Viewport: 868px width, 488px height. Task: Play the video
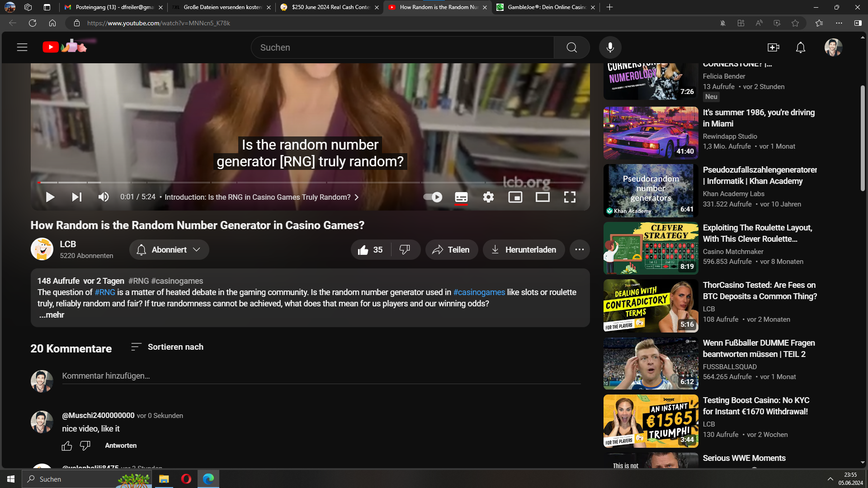[50, 197]
